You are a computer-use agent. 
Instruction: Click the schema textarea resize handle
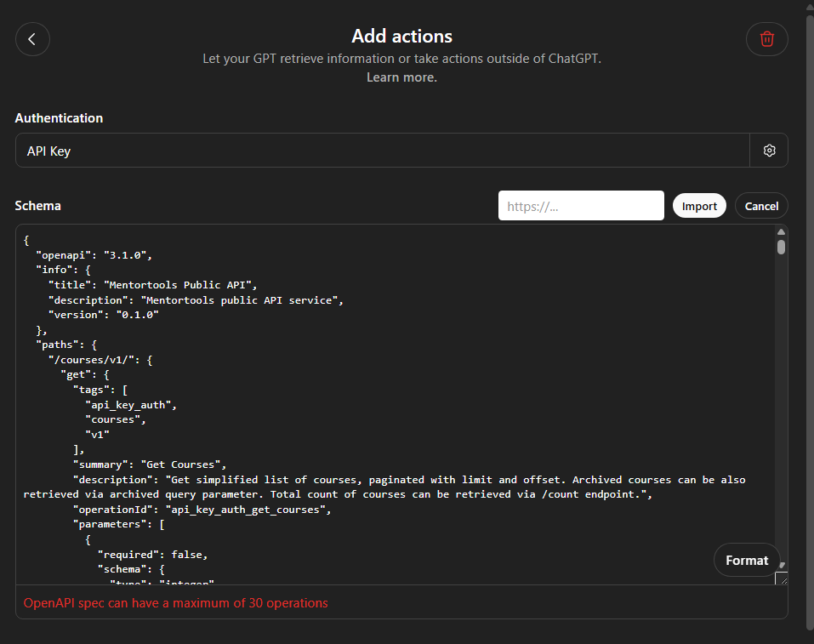click(782, 578)
